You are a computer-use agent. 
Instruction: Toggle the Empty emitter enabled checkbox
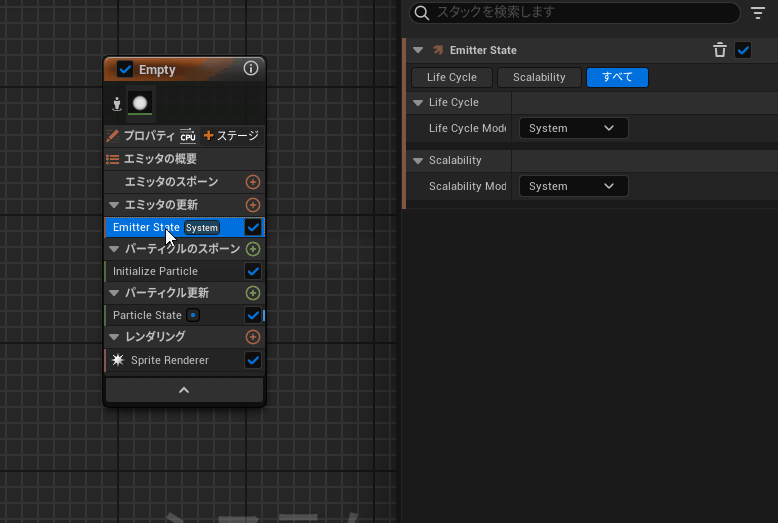tap(125, 69)
